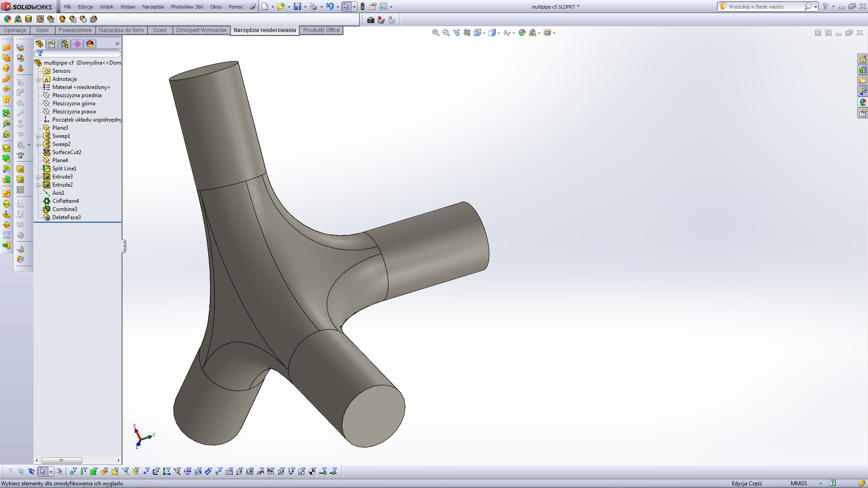868x488 pixels.
Task: Open Apply Scene dropdown arrow
Action: click(539, 33)
